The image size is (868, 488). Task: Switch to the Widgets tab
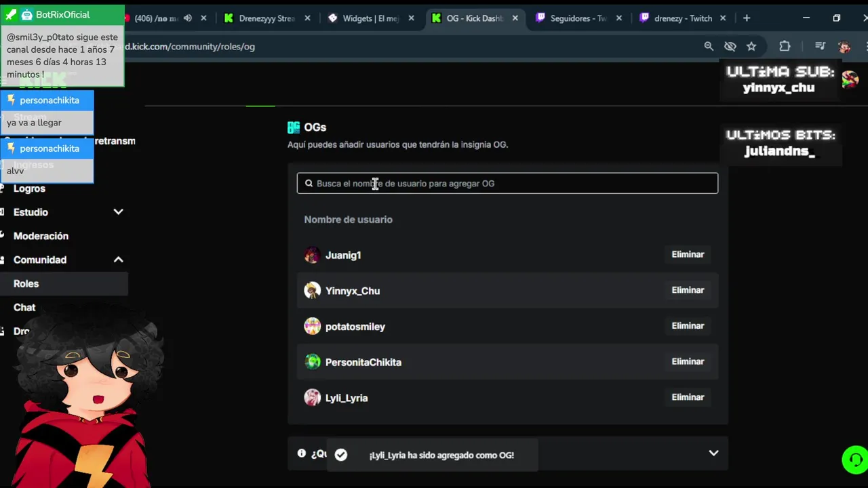tap(365, 18)
